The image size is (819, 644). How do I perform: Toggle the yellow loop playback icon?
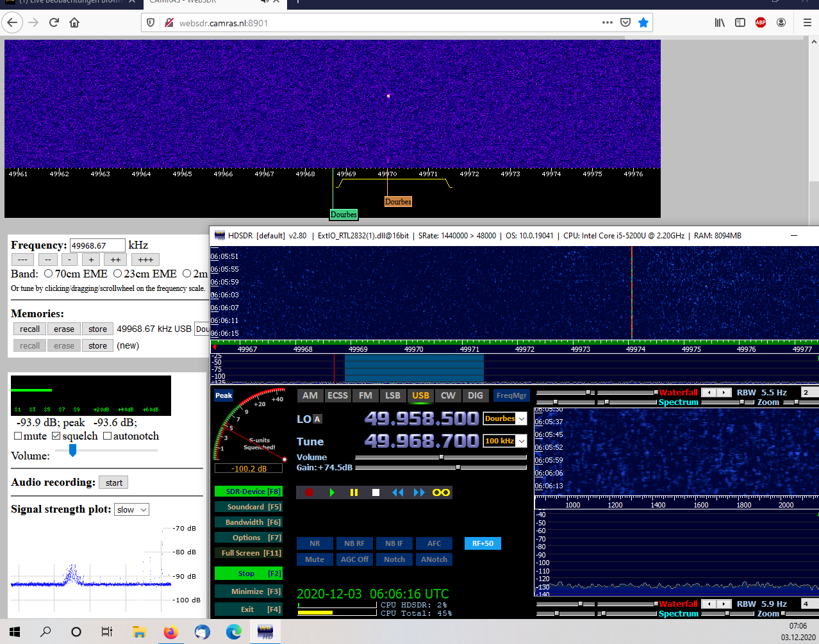point(441,492)
